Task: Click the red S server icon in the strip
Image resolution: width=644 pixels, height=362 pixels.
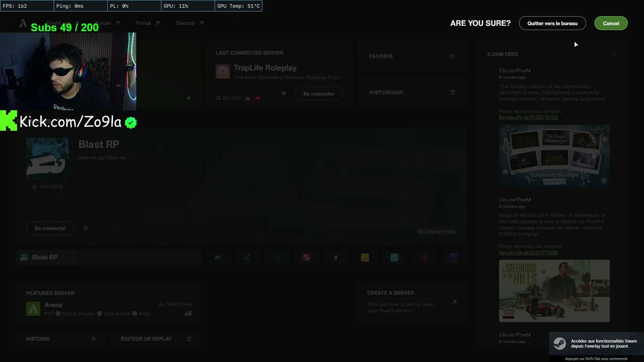Action: point(306,257)
